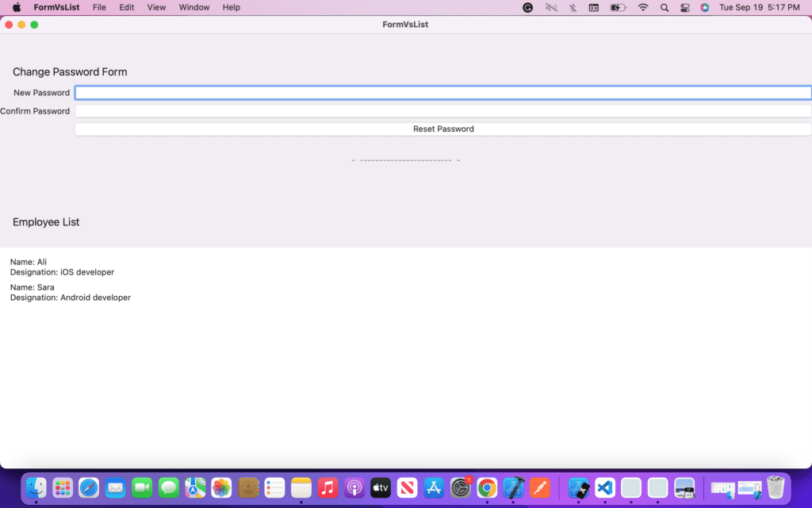Click the New Password field
The width and height of the screenshot is (812, 508).
coord(442,93)
